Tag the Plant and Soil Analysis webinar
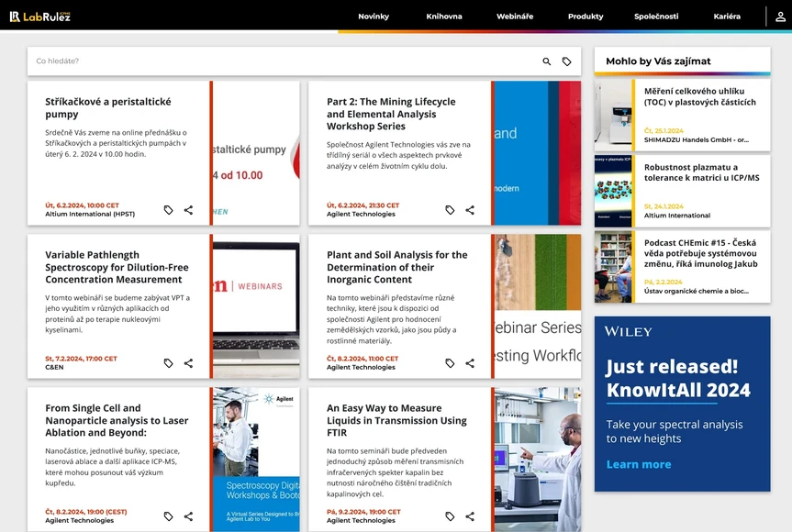This screenshot has height=532, width=792. point(450,363)
